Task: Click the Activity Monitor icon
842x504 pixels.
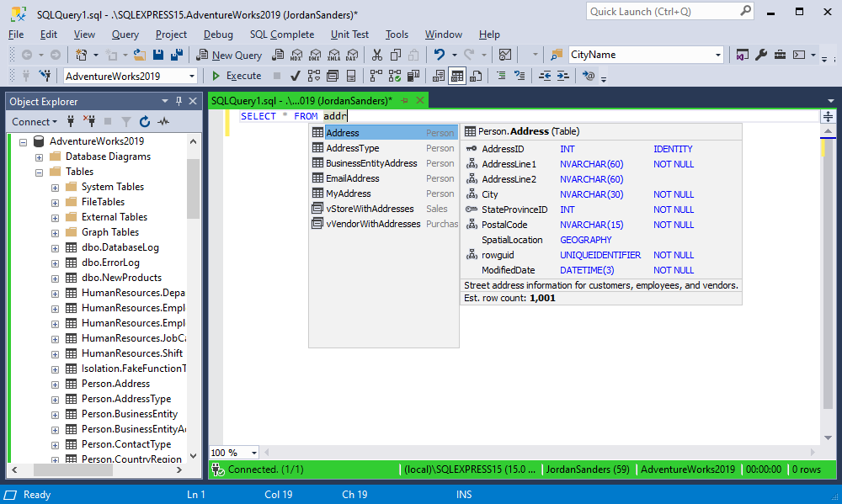Action: click(504, 55)
